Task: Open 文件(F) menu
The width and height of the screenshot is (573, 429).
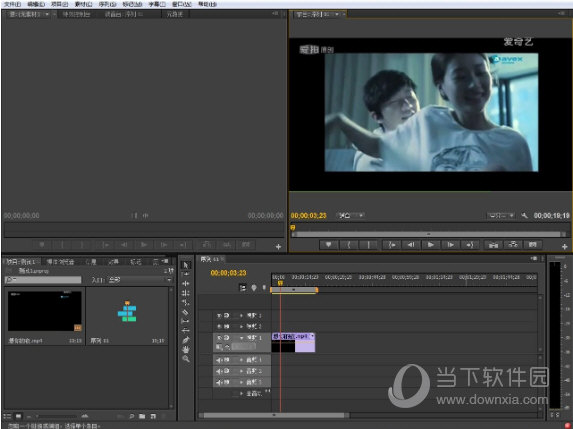Action: (12, 4)
